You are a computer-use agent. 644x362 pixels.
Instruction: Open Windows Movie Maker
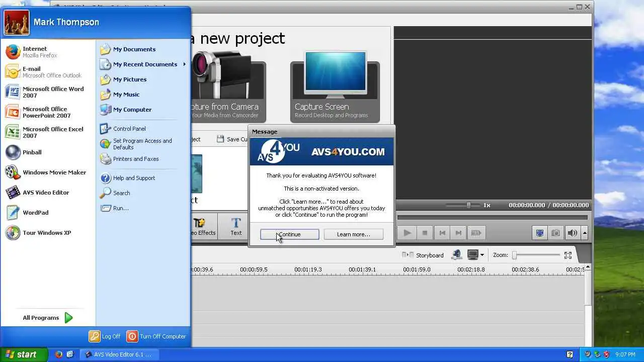coord(48,172)
